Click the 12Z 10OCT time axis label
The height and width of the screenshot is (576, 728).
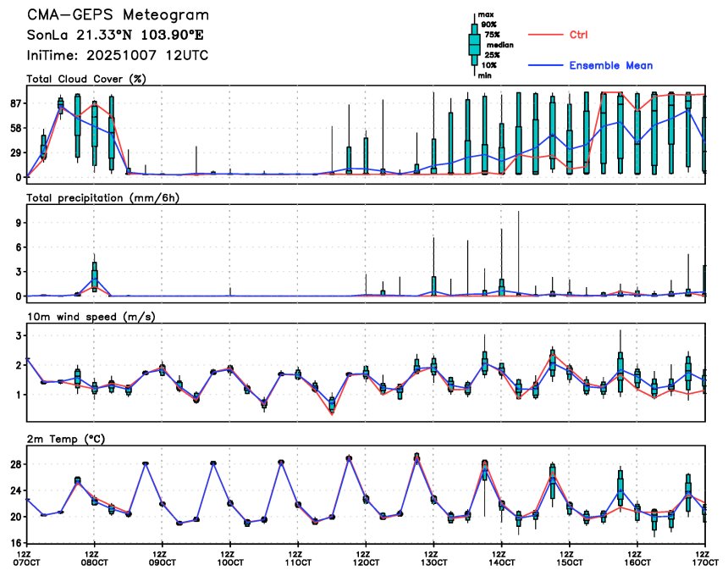[x=229, y=558]
